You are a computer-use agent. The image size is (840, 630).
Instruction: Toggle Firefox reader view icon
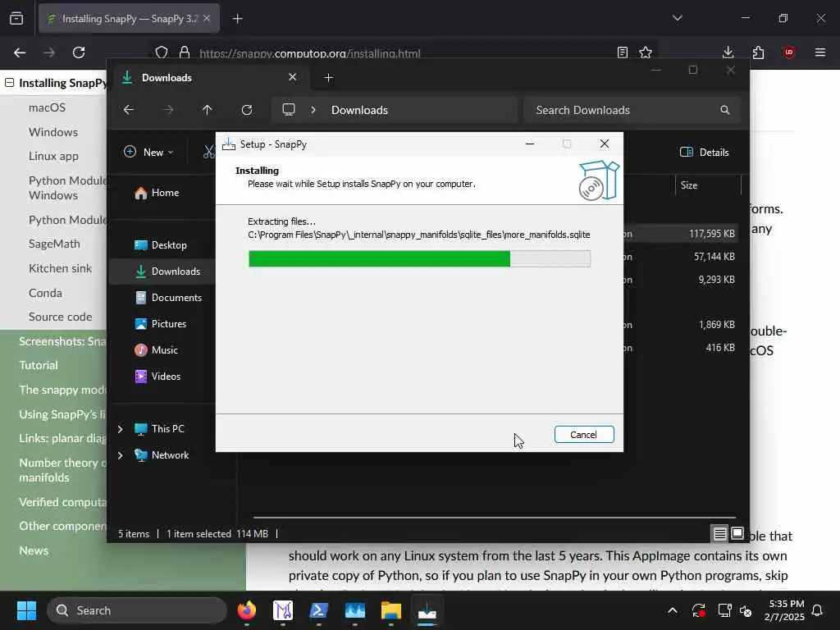click(x=622, y=52)
